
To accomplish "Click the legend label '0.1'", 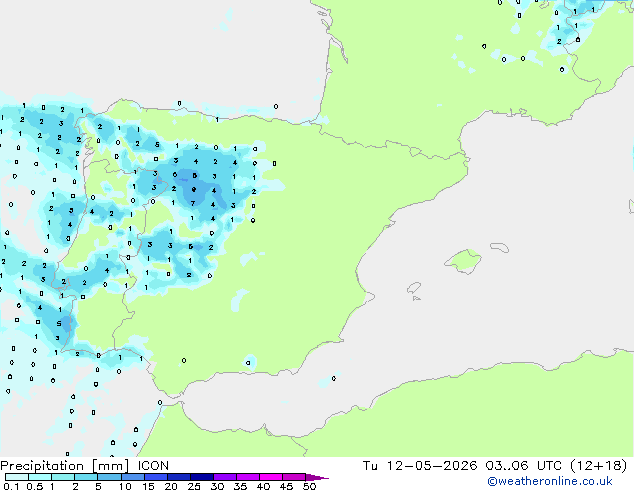I will tap(11, 486).
